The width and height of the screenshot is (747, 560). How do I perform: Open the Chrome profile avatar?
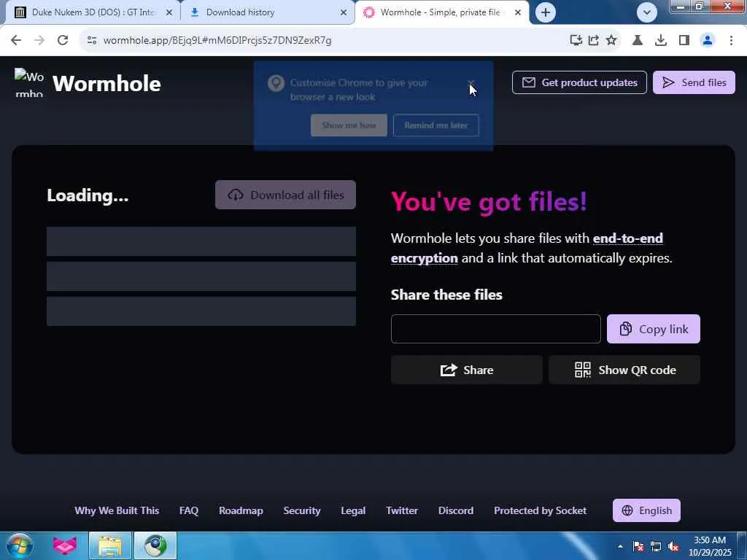click(x=708, y=41)
